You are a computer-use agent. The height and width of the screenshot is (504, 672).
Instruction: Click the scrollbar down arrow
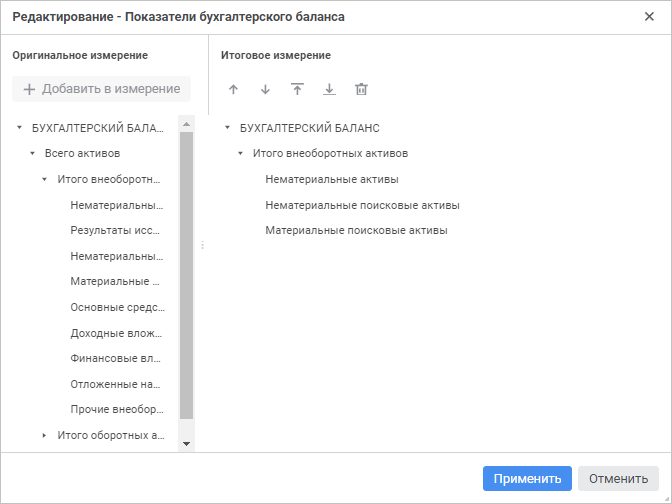[x=186, y=442]
